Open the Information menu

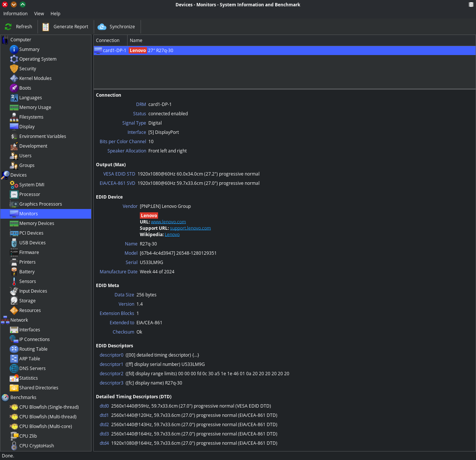pos(15,14)
